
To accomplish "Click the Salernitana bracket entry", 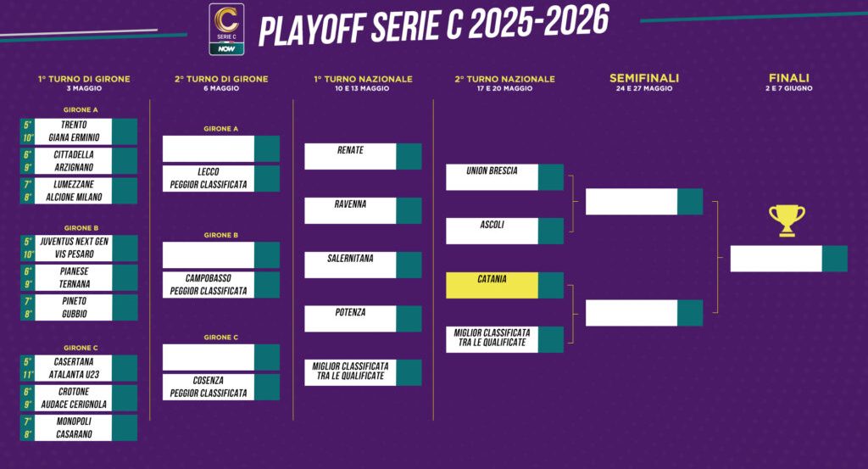I will tap(351, 265).
